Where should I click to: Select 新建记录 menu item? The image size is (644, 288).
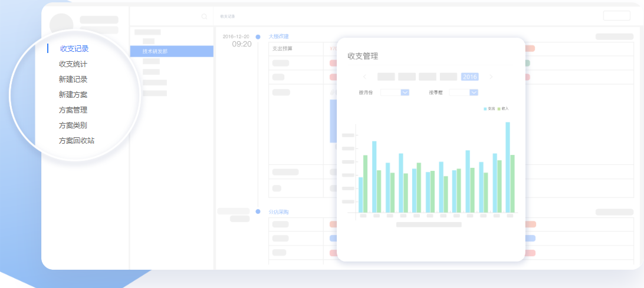point(73,80)
